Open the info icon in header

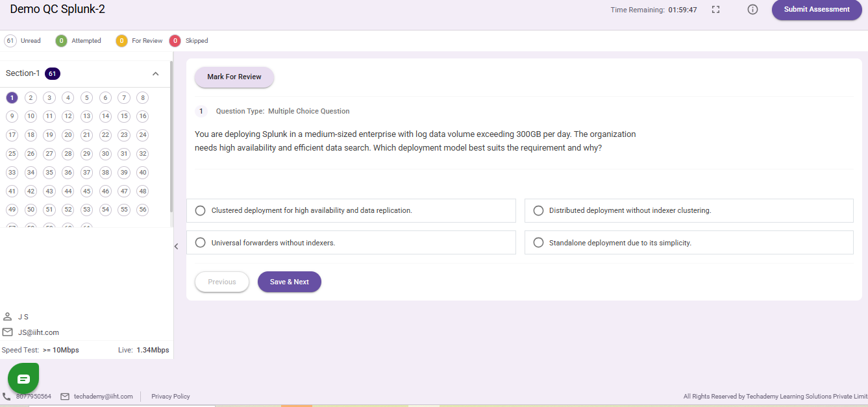tap(752, 10)
